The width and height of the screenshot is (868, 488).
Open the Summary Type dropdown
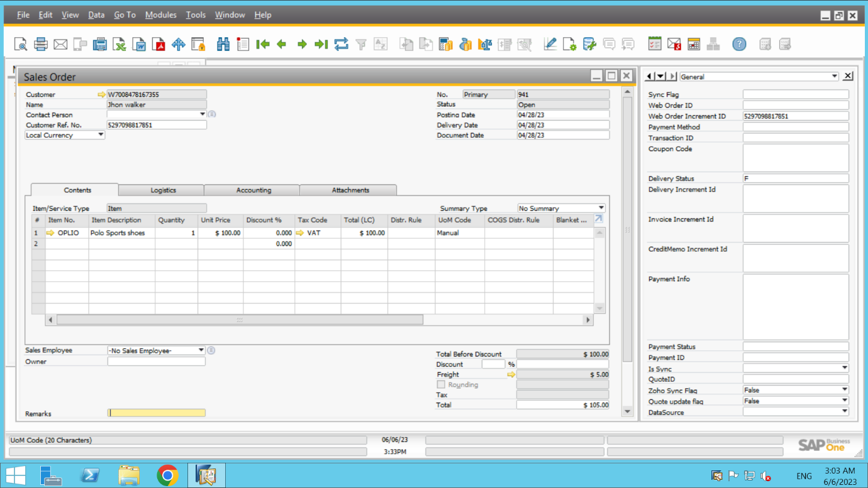pos(601,208)
